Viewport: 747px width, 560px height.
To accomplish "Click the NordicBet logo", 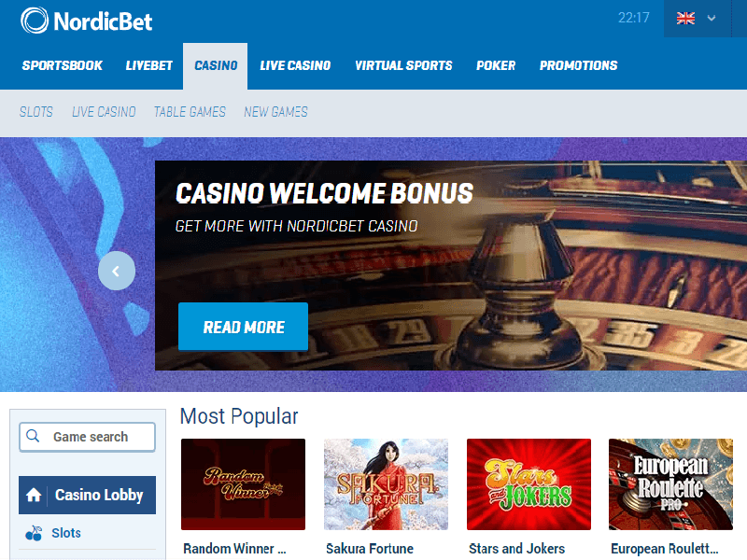I will point(86,21).
